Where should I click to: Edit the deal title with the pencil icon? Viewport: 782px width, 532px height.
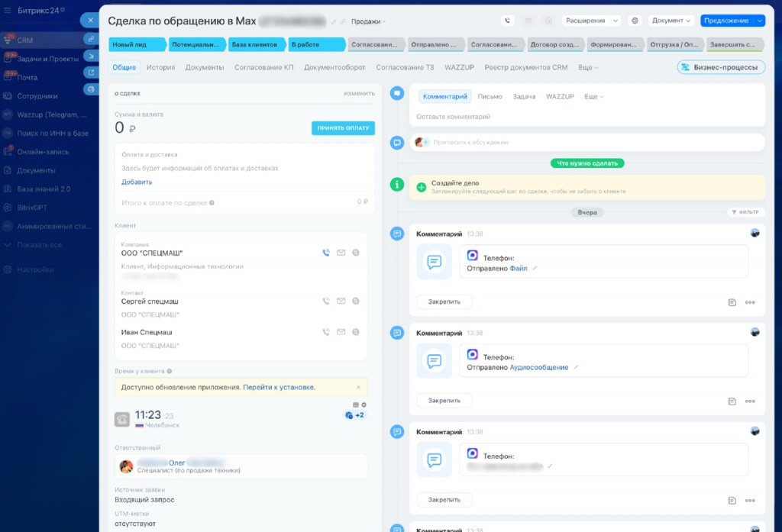tap(334, 22)
